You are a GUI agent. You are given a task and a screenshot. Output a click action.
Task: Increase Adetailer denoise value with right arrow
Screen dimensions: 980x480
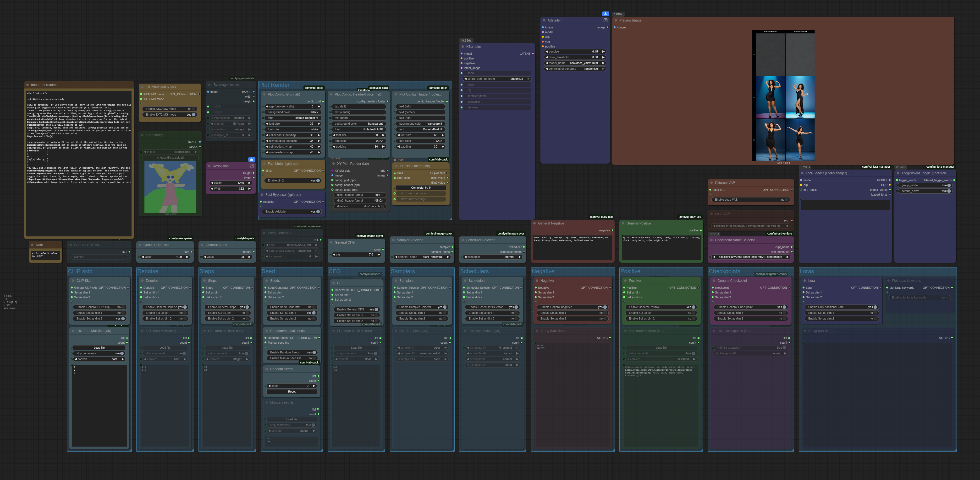[x=603, y=52]
